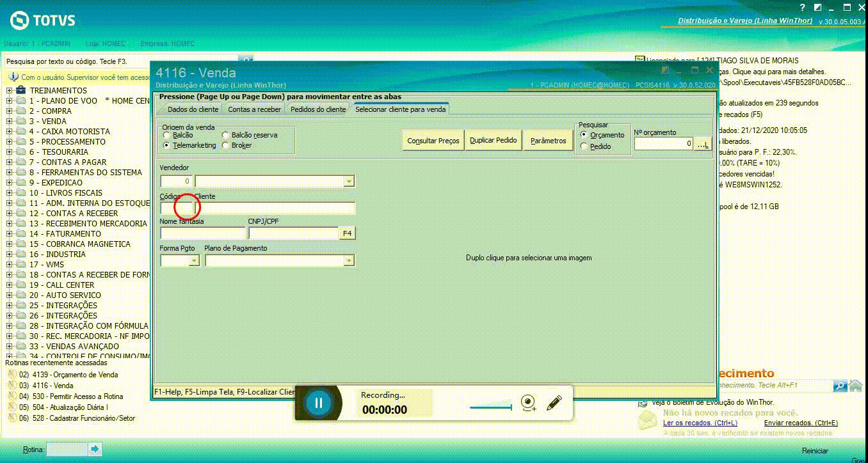Screen dimensions: 868x463
Task: Click the Nº orçamento input field
Action: click(x=664, y=145)
